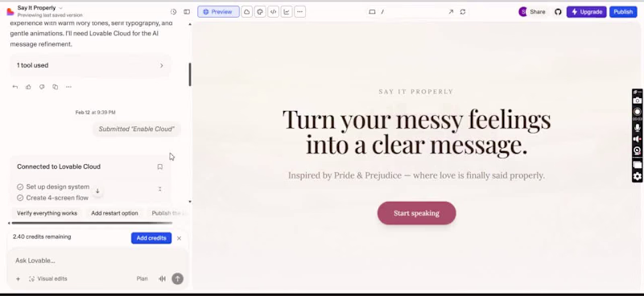Toggle the recorder microphone

637,128
